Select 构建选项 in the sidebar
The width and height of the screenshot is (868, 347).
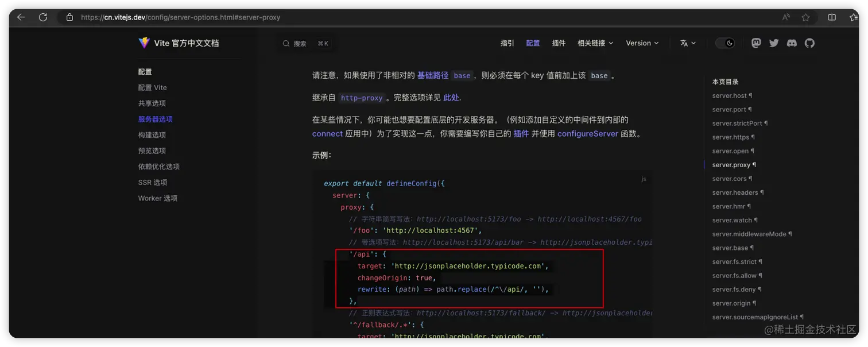coord(152,135)
